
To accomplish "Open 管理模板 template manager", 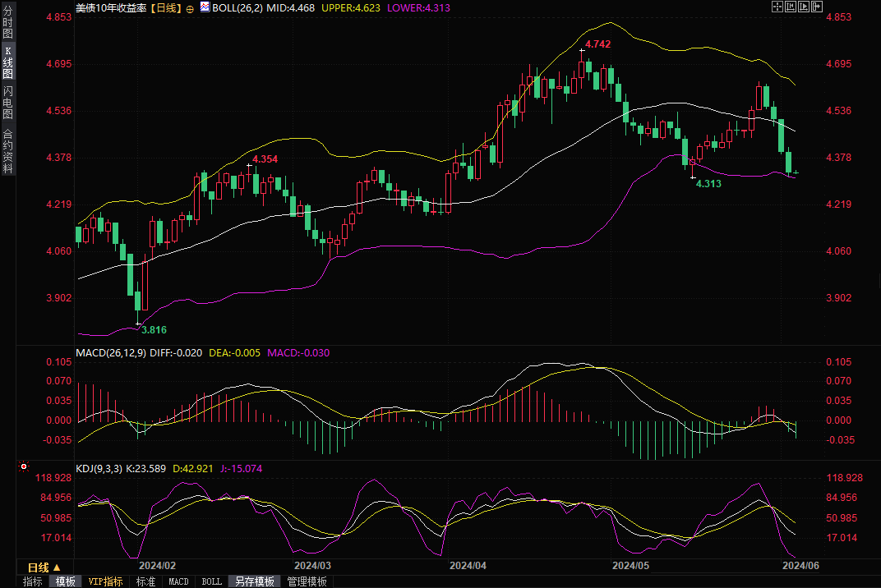I will [x=307, y=581].
